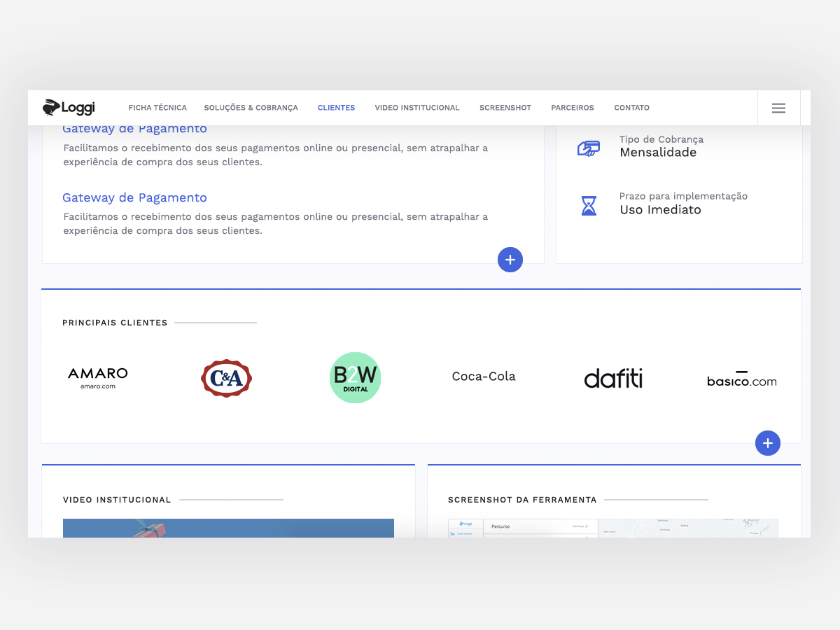
Task: Click the Tipo de Cobrança label
Action: [x=661, y=139]
